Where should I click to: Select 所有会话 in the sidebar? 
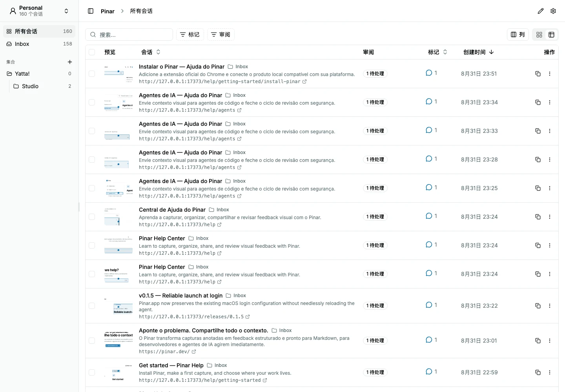pyautogui.click(x=39, y=31)
